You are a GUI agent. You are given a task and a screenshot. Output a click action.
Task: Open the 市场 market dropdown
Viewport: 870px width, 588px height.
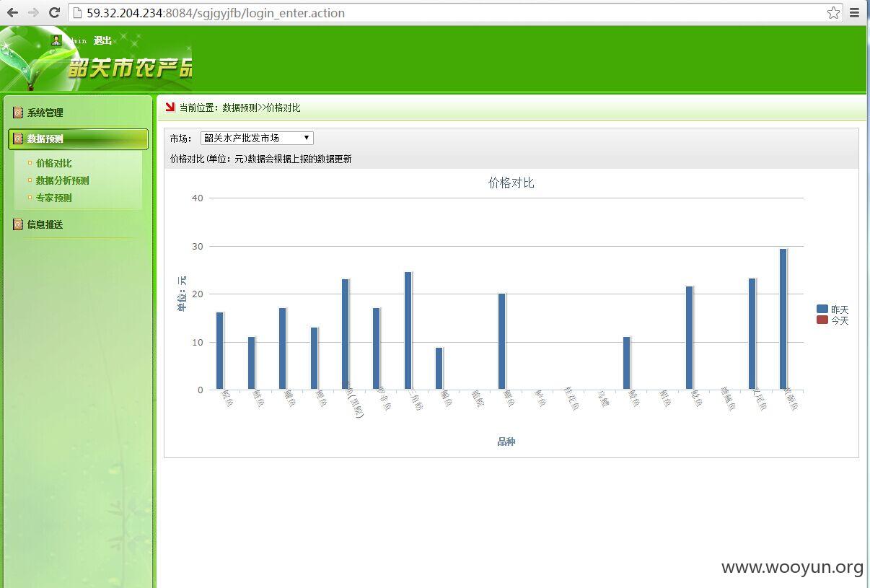pyautogui.click(x=257, y=138)
